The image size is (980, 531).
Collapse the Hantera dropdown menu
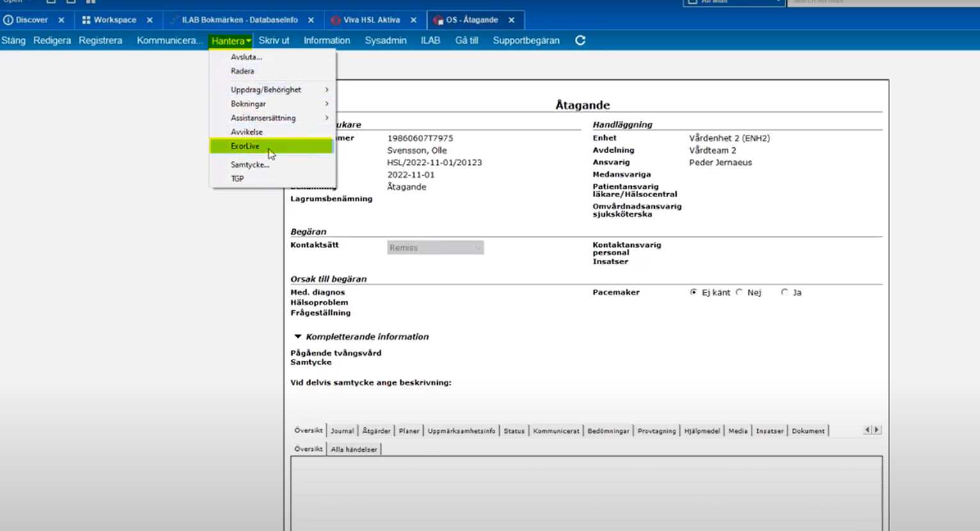click(230, 41)
